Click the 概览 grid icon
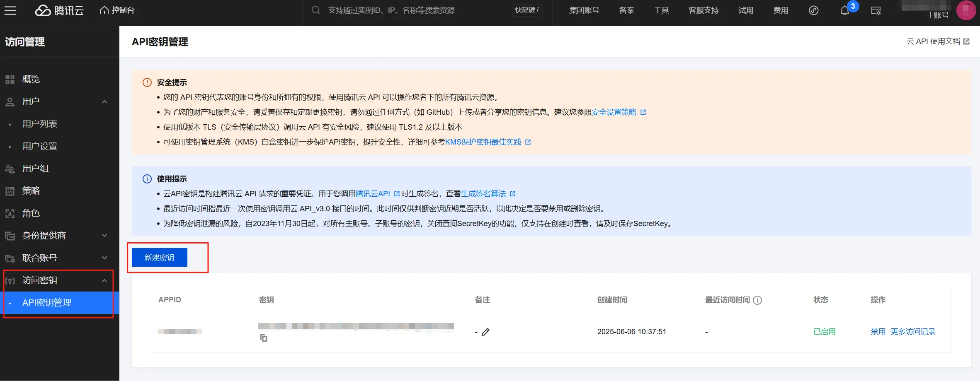The image size is (980, 381). 10,80
